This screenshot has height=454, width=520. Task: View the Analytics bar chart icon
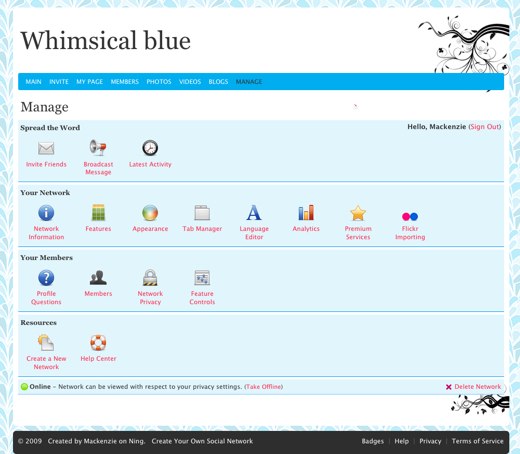pos(306,213)
